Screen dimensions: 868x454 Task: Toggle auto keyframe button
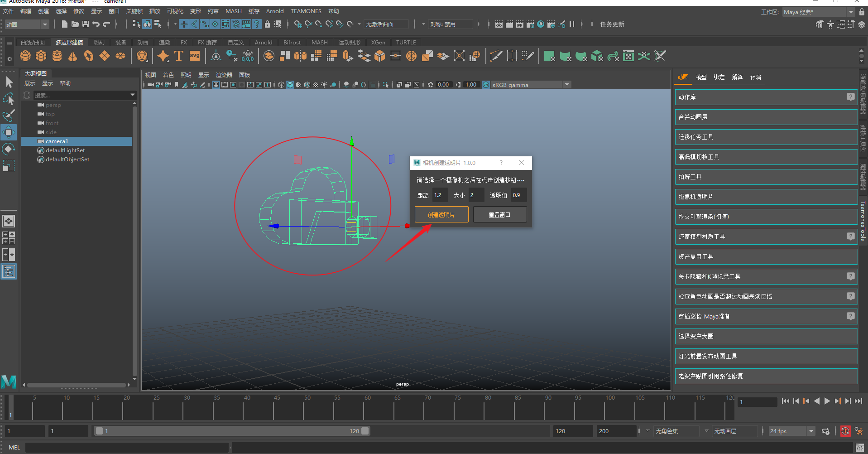click(845, 431)
